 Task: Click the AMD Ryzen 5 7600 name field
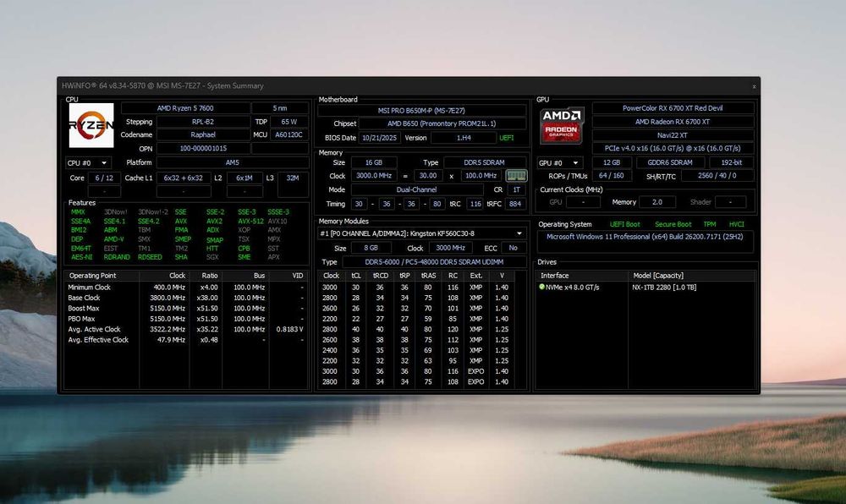(x=185, y=108)
